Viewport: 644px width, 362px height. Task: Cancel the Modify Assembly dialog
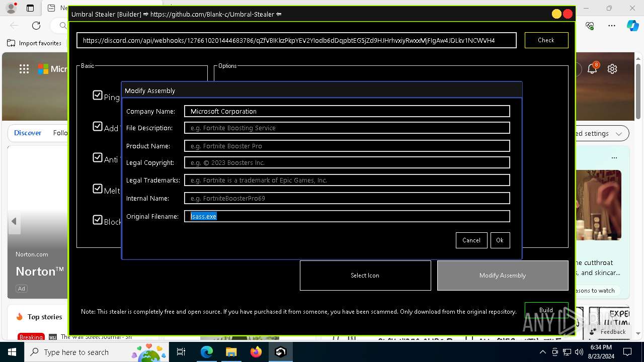(x=471, y=240)
